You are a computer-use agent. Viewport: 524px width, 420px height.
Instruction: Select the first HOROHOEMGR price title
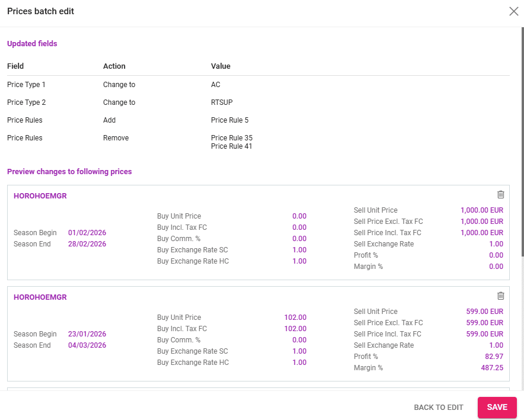40,195
